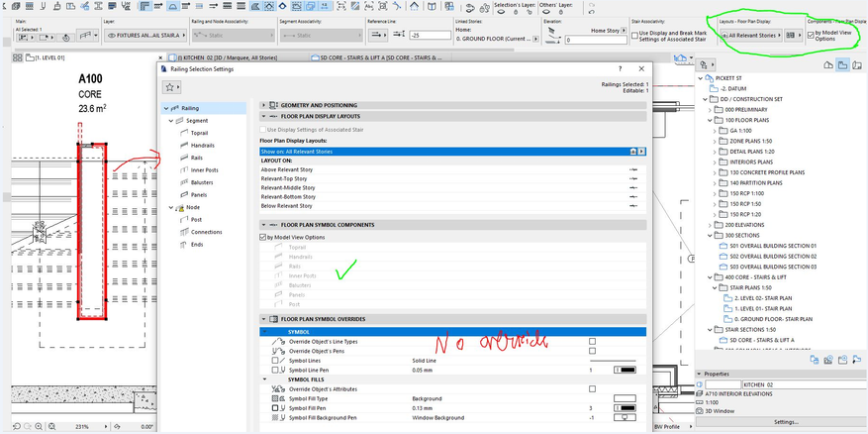Switch to SD CORE - STAIRS & LIFT A tab
This screenshot has height=434, width=868.
(382, 57)
